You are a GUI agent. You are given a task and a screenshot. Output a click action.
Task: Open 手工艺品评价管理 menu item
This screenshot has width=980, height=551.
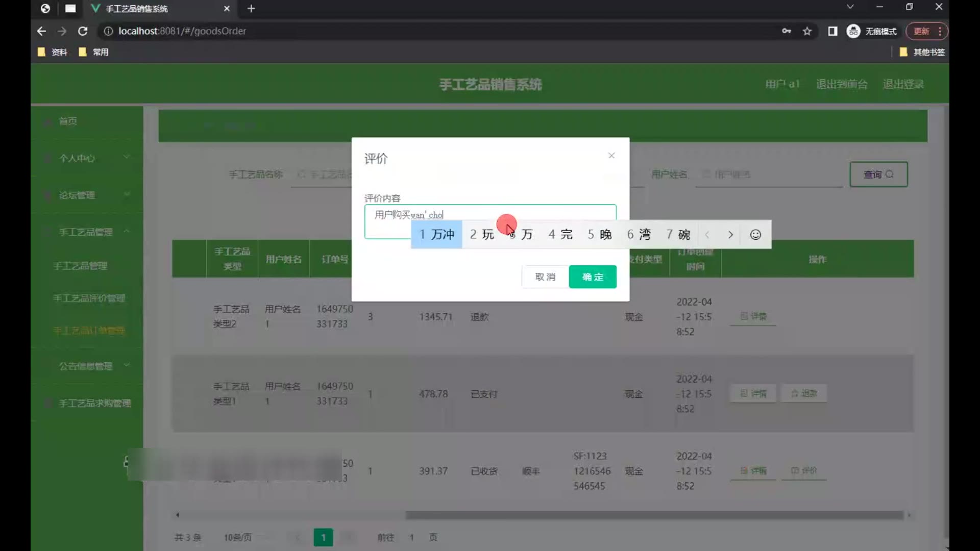[x=89, y=298]
